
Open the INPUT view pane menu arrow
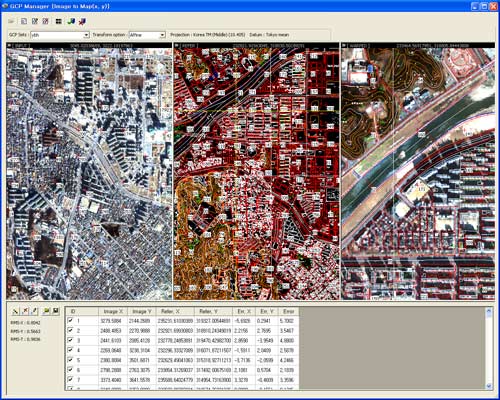click(9, 45)
